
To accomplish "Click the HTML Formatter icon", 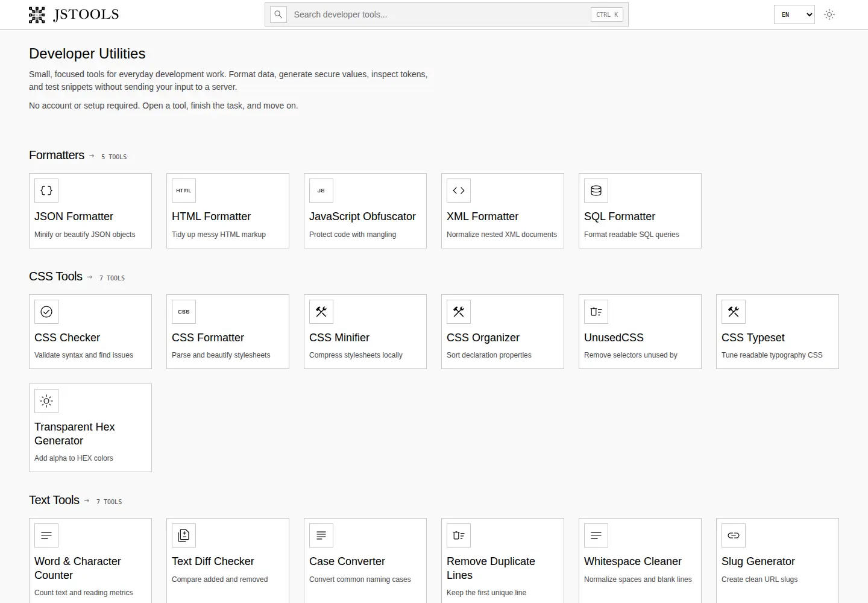I will [184, 191].
